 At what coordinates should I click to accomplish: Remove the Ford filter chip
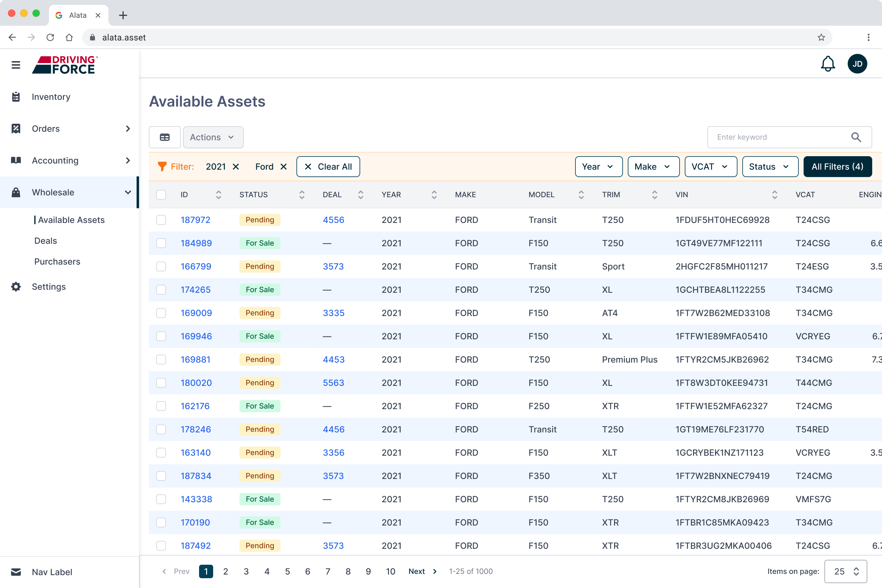[284, 167]
